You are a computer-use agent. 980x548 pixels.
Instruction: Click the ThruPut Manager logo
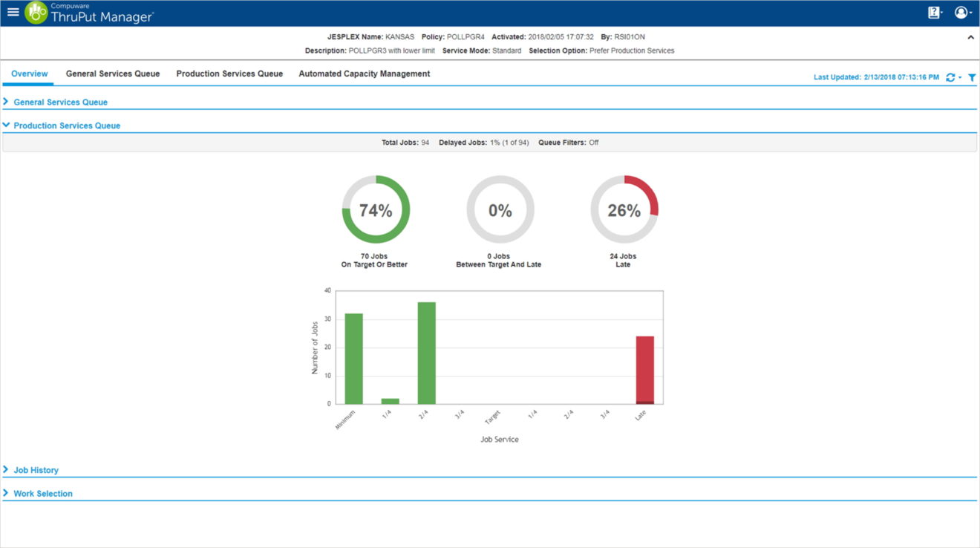coord(89,13)
